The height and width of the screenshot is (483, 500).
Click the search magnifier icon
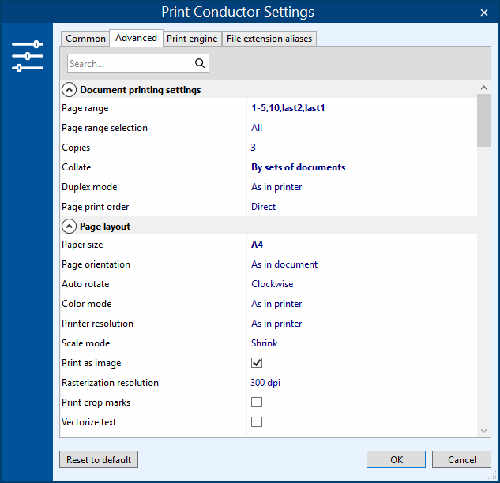200,63
